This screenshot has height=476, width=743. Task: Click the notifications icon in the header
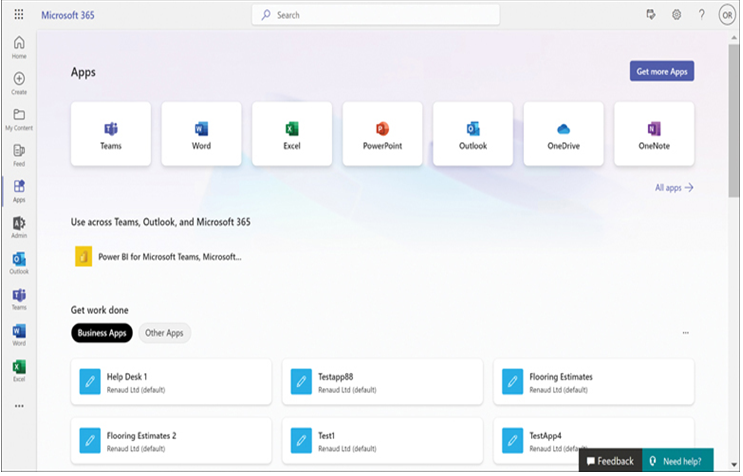pos(651,15)
